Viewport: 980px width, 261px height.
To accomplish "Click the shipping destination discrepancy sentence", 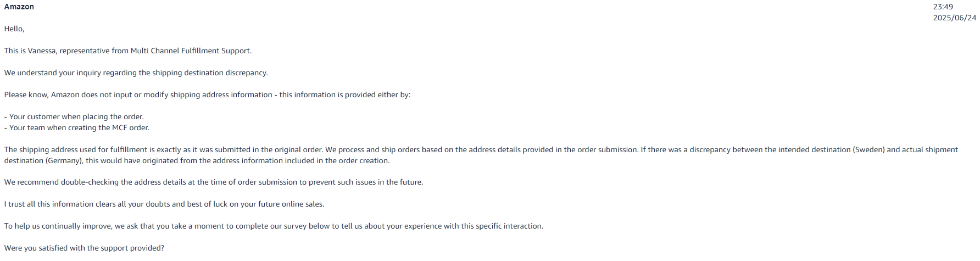I will coord(136,73).
